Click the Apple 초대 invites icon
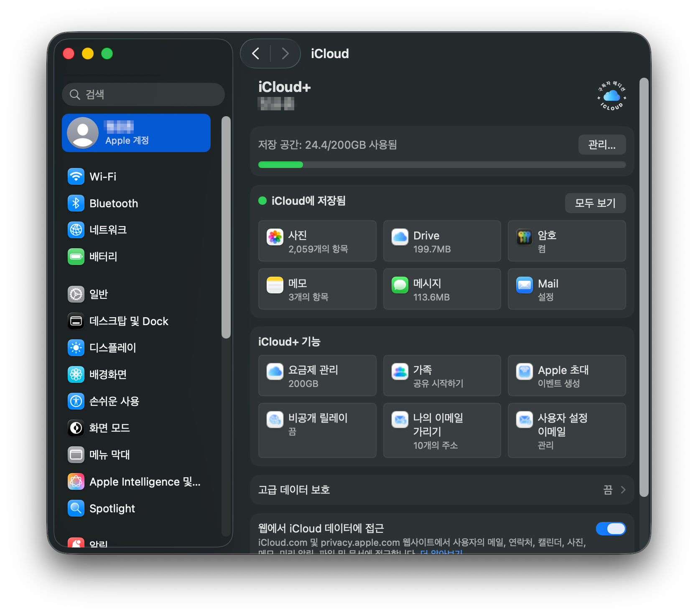 tap(525, 372)
